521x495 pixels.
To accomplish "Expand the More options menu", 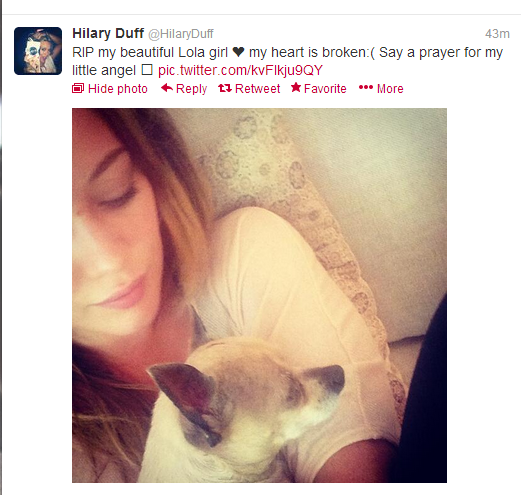I will 390,89.
